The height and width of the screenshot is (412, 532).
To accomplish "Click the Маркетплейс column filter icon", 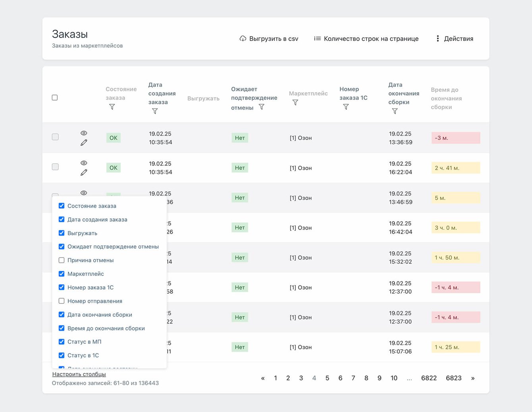I will pos(295,103).
